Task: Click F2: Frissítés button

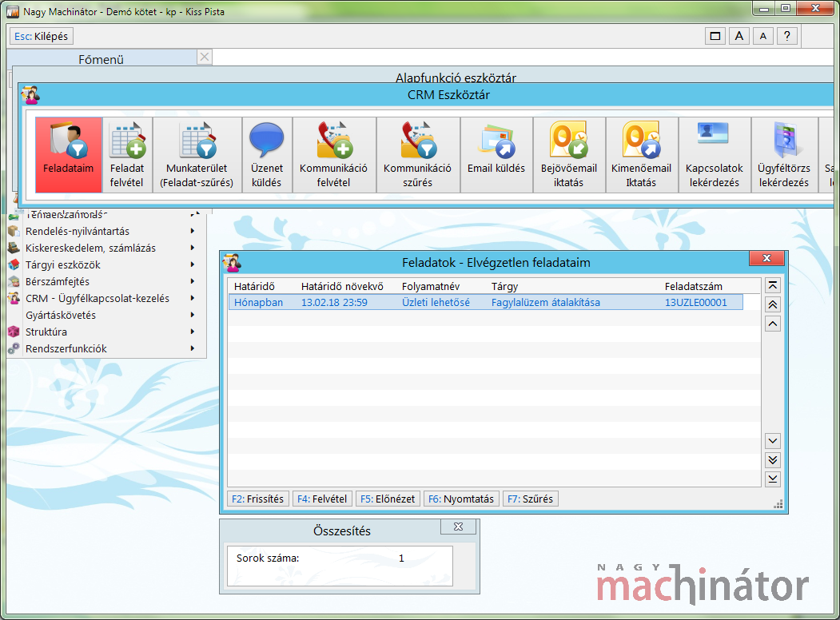Action: (257, 499)
